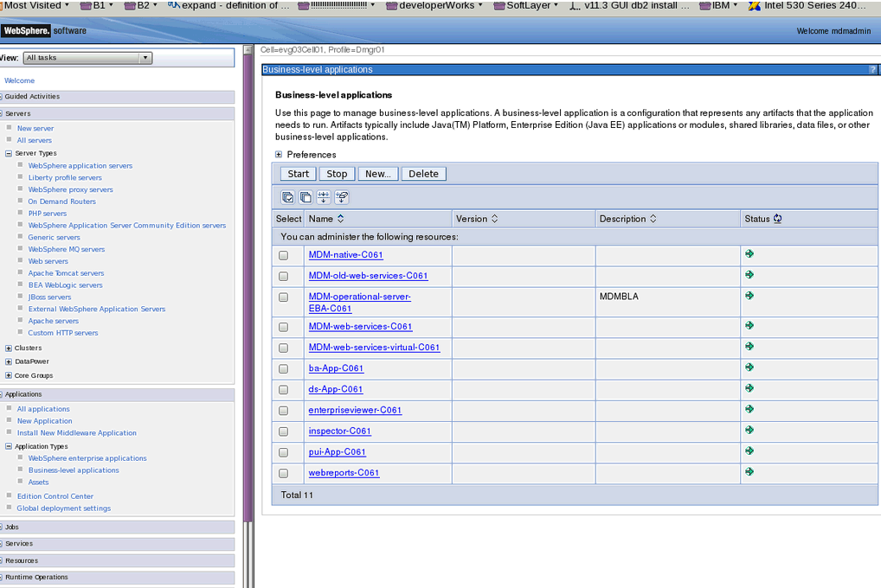The width and height of the screenshot is (881, 588).
Task: Expand the Preferences section
Action: pyautogui.click(x=277, y=154)
